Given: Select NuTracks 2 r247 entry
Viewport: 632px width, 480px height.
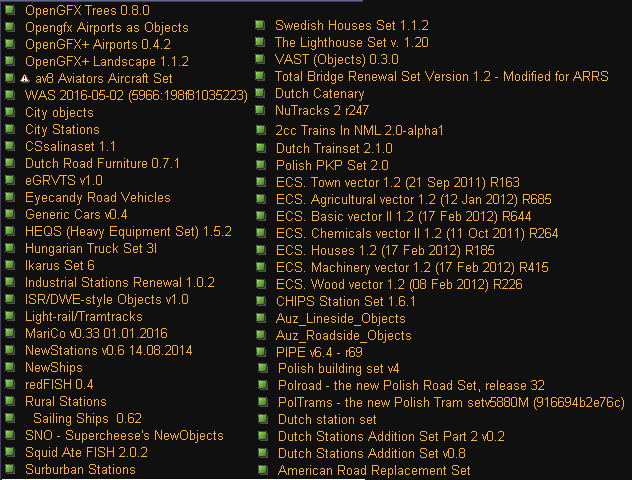Looking at the screenshot, I should pos(322,110).
